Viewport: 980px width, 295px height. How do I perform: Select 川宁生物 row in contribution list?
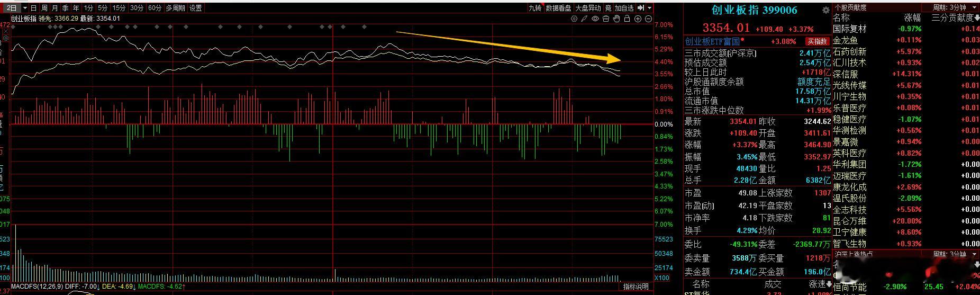(906, 96)
